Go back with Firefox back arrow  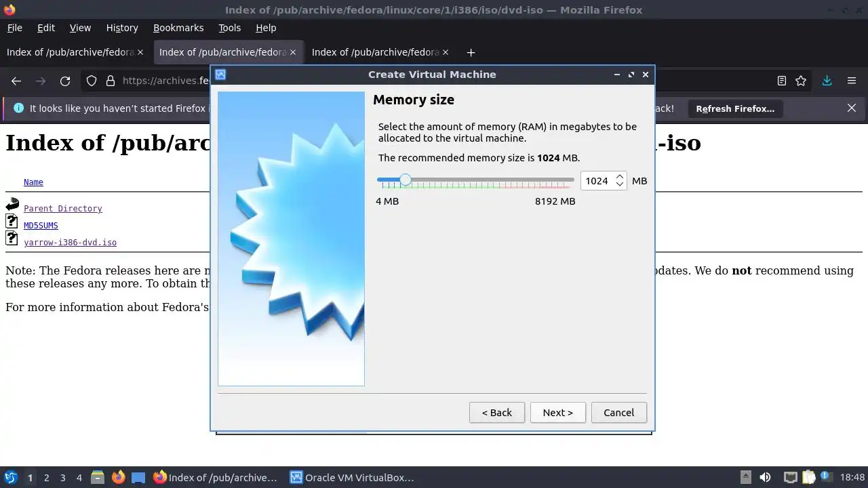(16, 81)
